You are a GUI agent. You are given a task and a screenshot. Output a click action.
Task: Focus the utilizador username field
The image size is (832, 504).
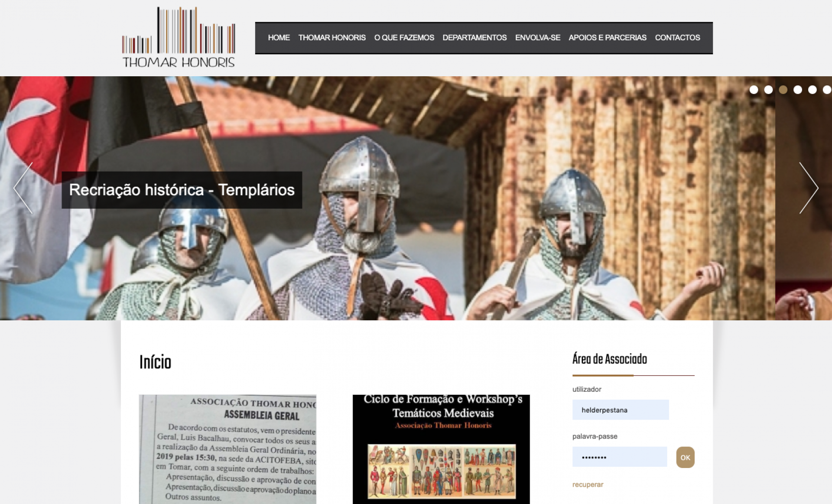pyautogui.click(x=620, y=410)
